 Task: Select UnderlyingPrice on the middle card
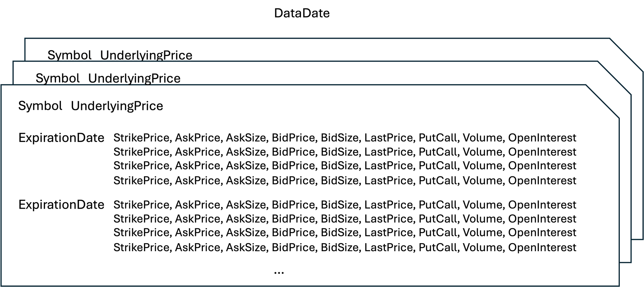tap(134, 78)
